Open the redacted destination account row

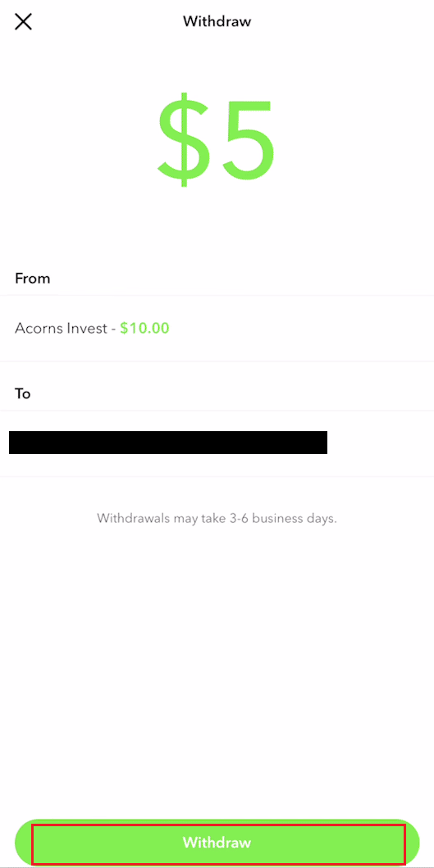click(217, 443)
